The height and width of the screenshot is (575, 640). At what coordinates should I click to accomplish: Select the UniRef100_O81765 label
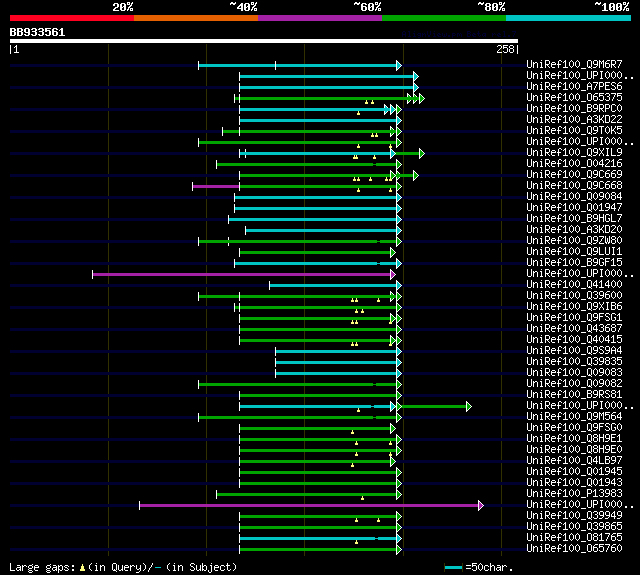click(x=574, y=538)
